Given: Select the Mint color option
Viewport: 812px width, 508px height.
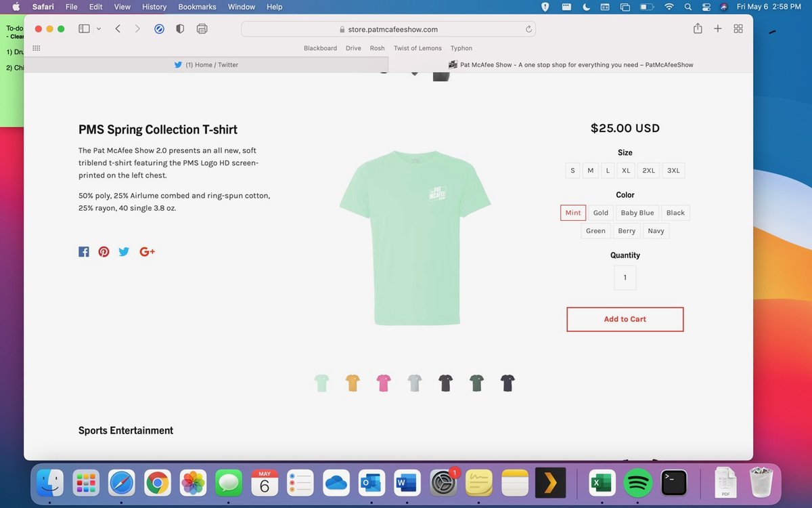Looking at the screenshot, I should click(573, 213).
